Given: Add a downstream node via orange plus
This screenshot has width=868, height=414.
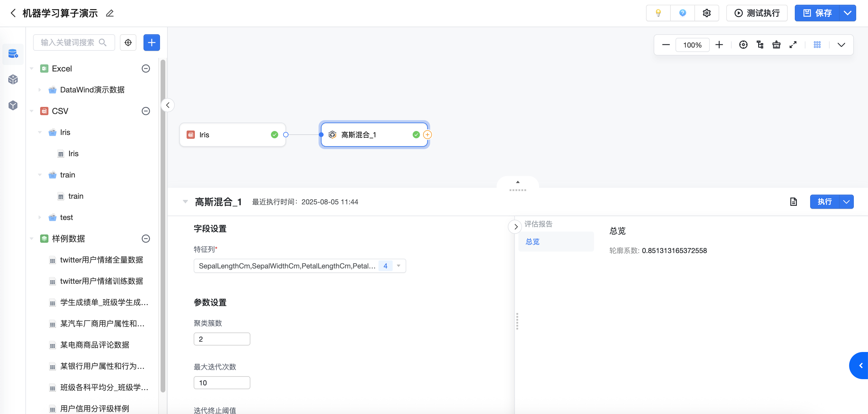Looking at the screenshot, I should (x=427, y=135).
